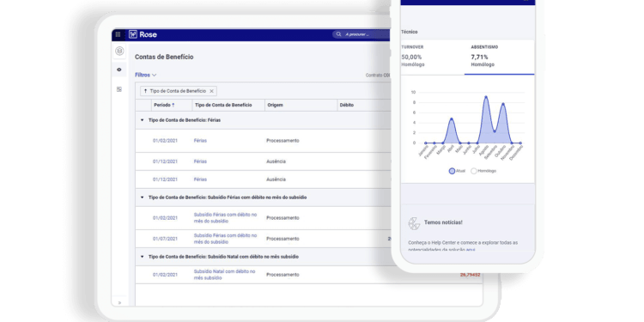
Task: Open the Help Center aqui link
Action: click(x=471, y=249)
